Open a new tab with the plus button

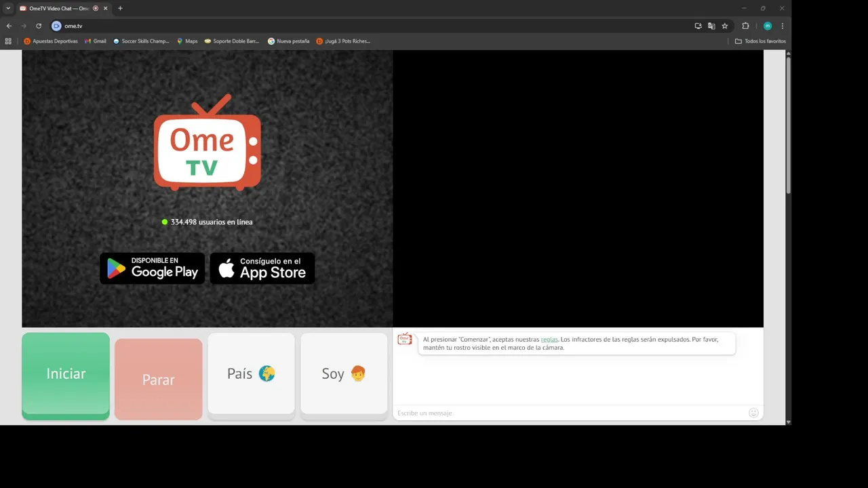(x=120, y=8)
